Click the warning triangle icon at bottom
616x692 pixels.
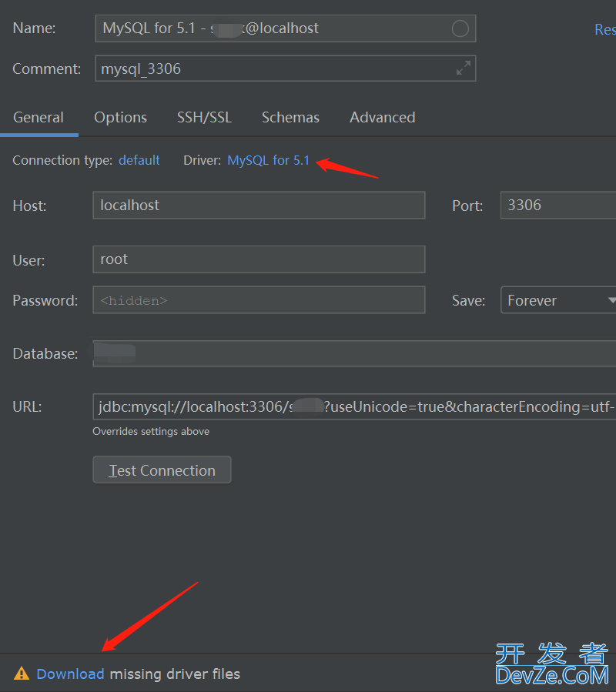click(x=22, y=674)
